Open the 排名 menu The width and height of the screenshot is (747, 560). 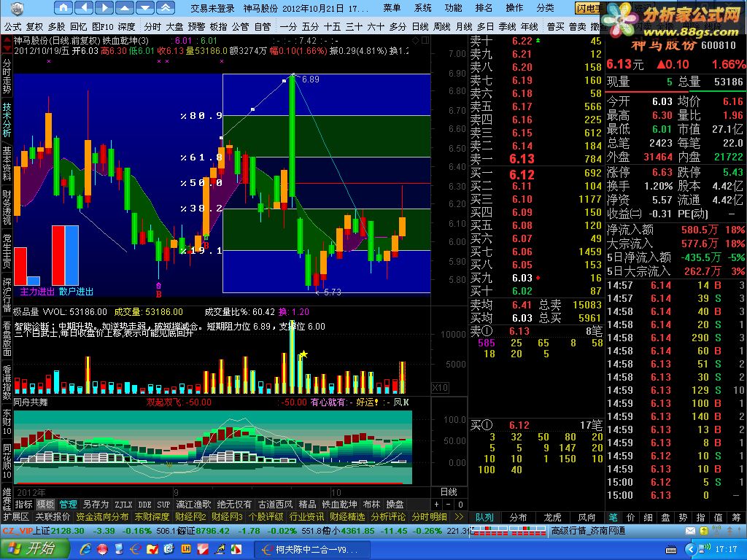(x=484, y=7)
